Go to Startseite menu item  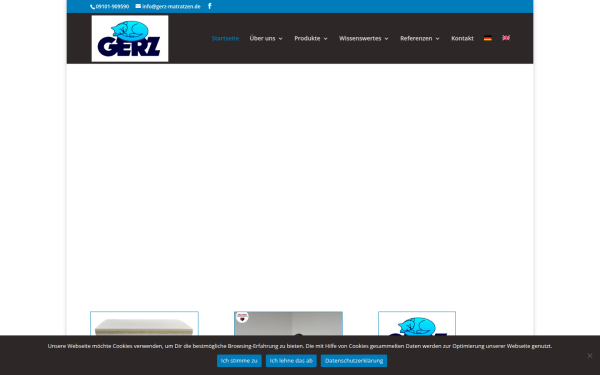coord(225,38)
